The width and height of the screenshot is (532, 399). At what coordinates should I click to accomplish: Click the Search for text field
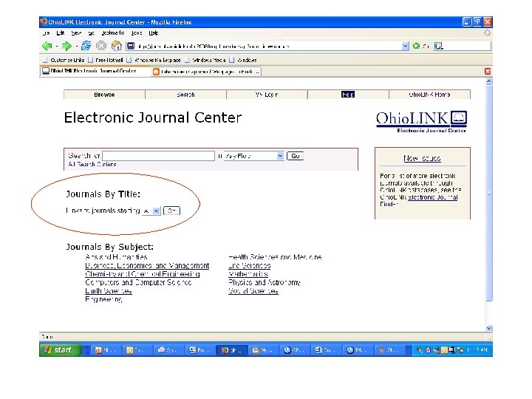coord(158,156)
